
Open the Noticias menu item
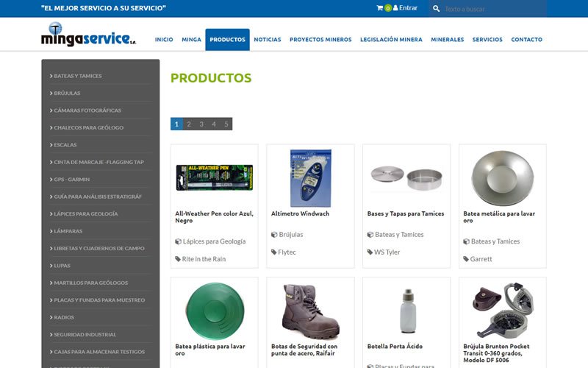(267, 40)
